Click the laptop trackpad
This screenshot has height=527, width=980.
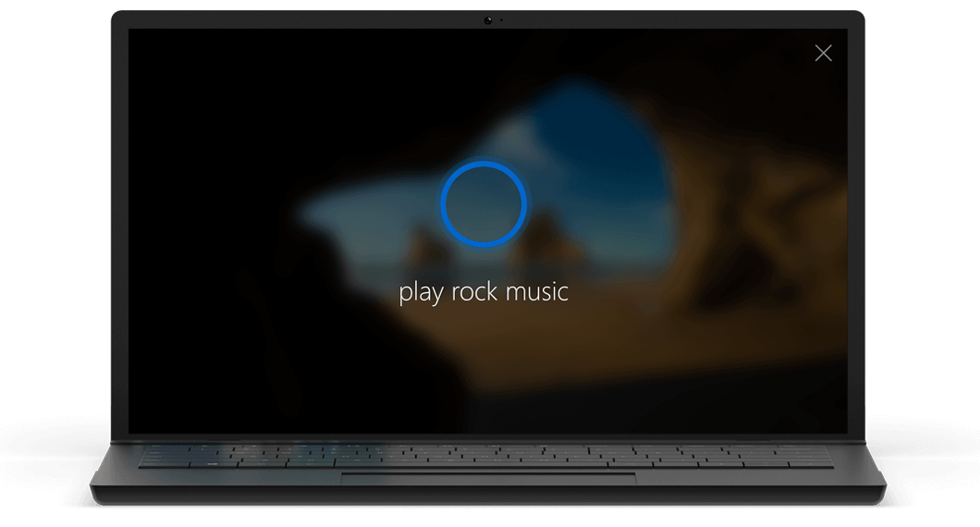(x=488, y=478)
